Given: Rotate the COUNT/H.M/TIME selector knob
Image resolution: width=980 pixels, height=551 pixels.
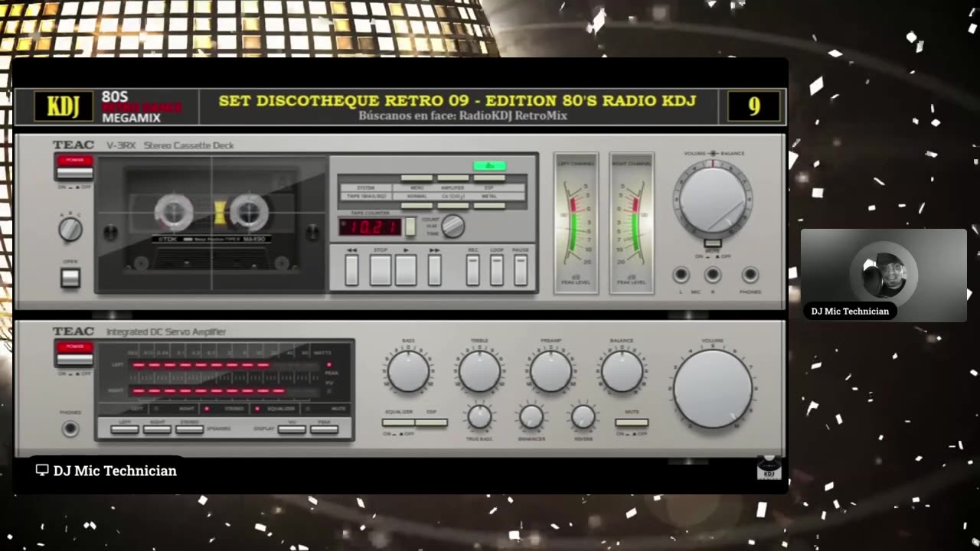Looking at the screenshot, I should pyautogui.click(x=453, y=226).
